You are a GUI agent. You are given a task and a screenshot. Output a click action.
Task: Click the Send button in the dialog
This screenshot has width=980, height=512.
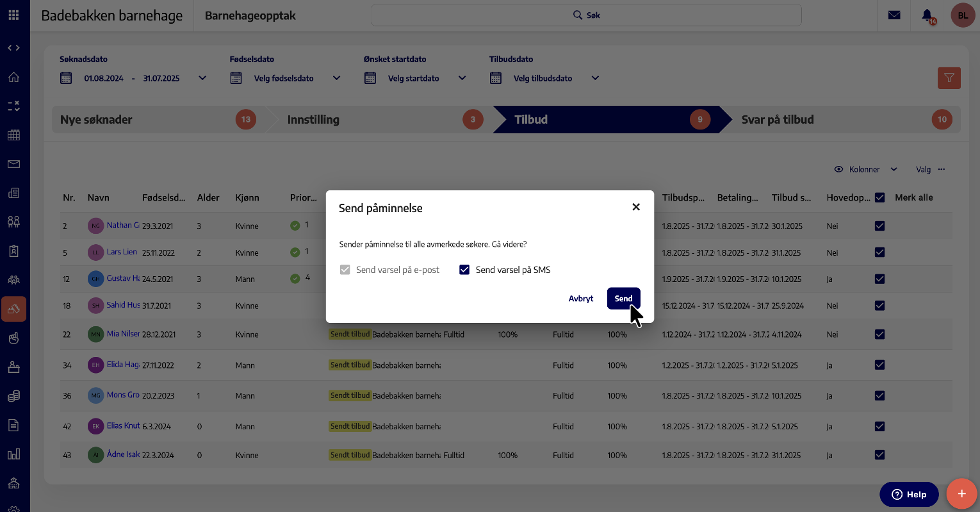pos(623,299)
